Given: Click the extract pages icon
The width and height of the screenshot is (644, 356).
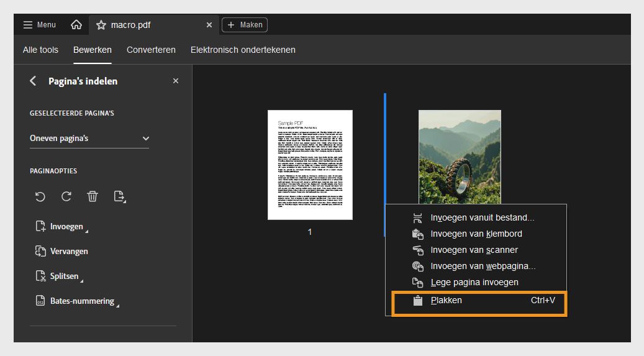Looking at the screenshot, I should [119, 196].
